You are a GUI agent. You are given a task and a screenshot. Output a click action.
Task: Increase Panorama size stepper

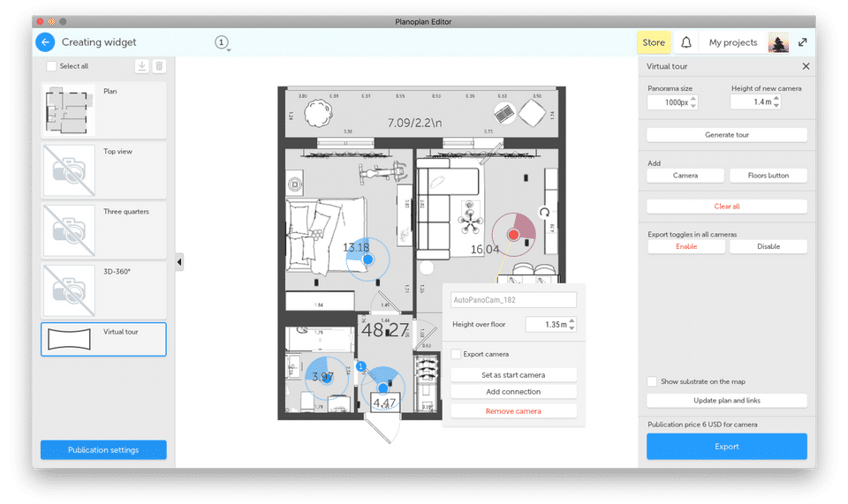pyautogui.click(x=694, y=98)
